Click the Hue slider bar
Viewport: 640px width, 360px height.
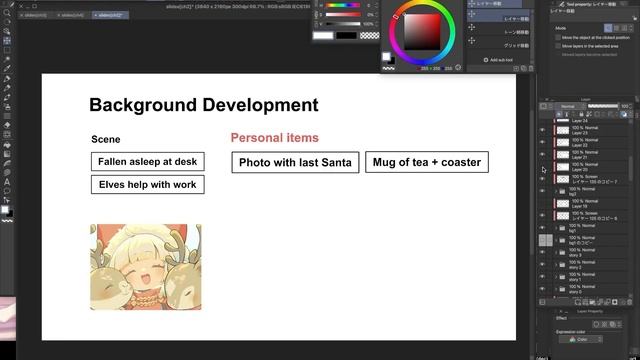342,5
